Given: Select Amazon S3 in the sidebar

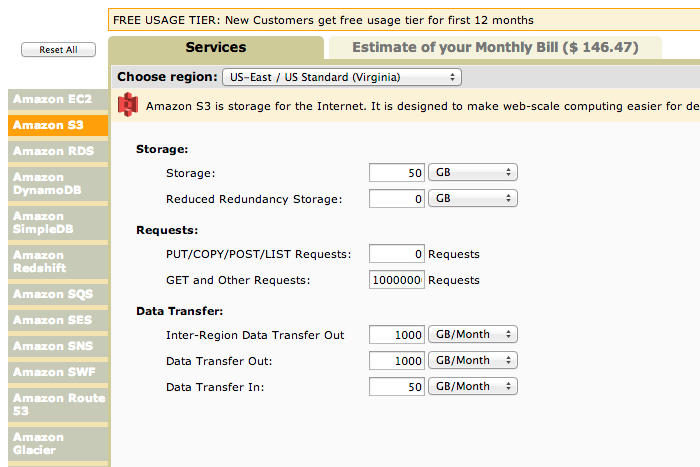Looking at the screenshot, I should coord(58,125).
